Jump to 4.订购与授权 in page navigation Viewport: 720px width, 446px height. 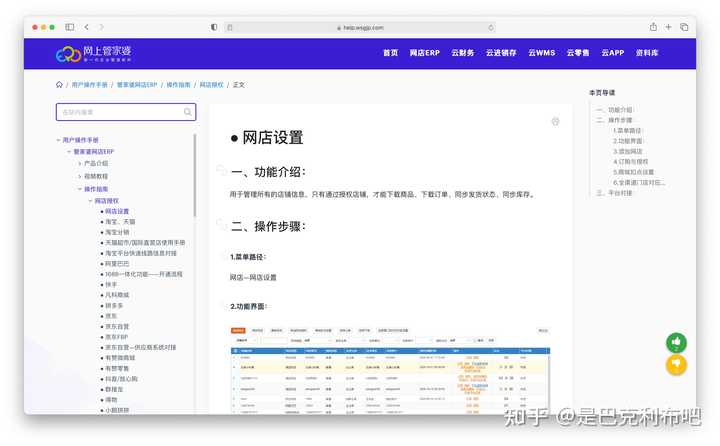(x=630, y=162)
